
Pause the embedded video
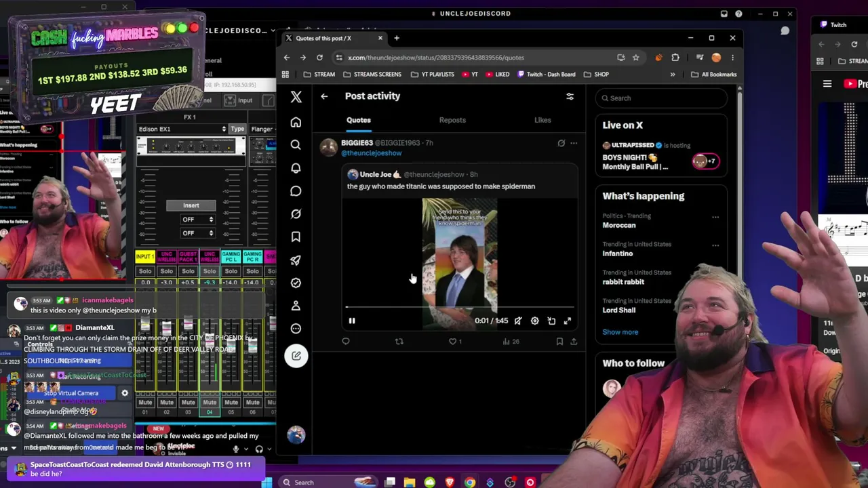(x=352, y=321)
